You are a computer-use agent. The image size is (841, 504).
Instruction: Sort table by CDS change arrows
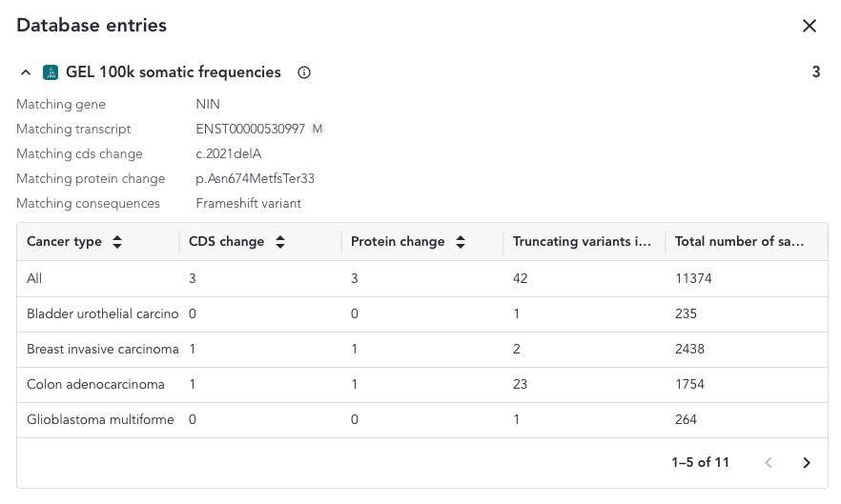280,242
